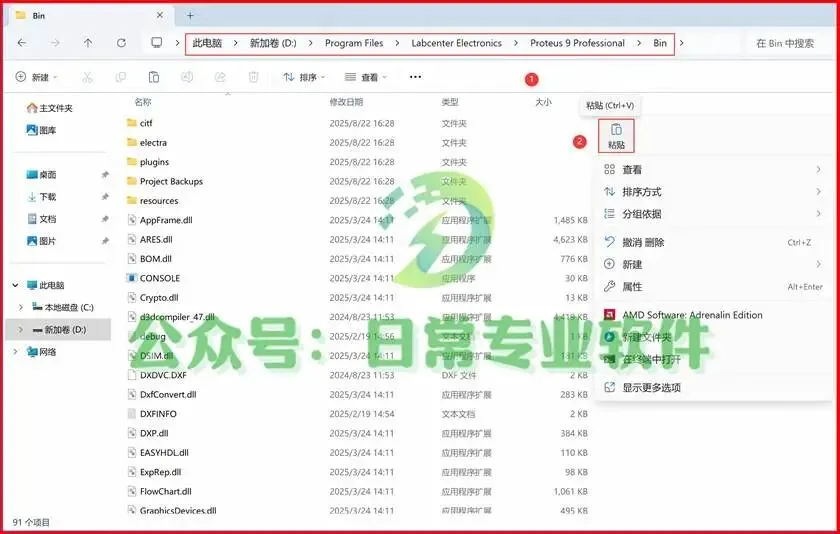Sort by the 名称 column header
This screenshot has height=534, width=840.
coord(143,102)
